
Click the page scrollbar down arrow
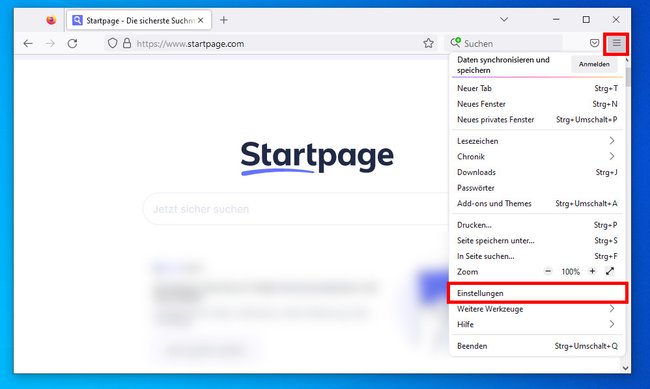click(625, 368)
